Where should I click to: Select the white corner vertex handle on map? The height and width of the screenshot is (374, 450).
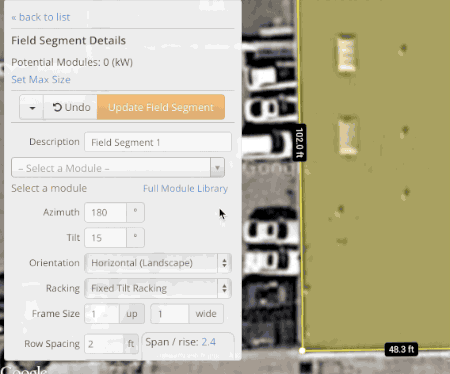pos(302,350)
